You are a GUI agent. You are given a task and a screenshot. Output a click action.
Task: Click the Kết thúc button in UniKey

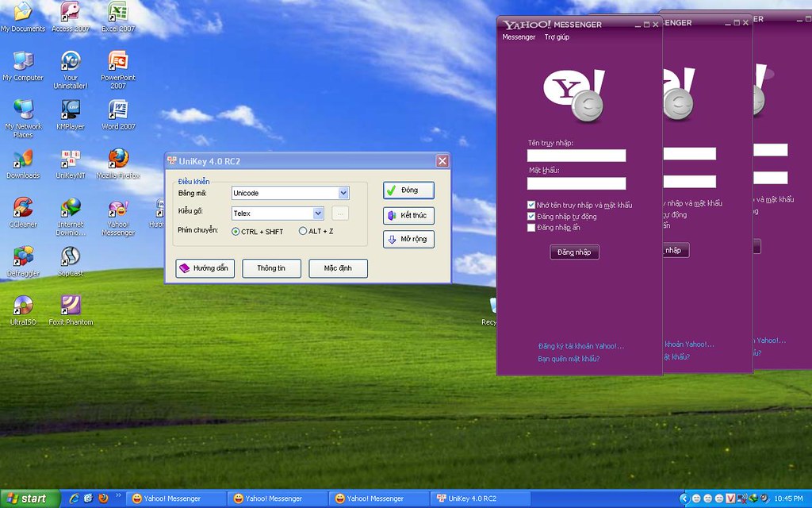(x=408, y=215)
